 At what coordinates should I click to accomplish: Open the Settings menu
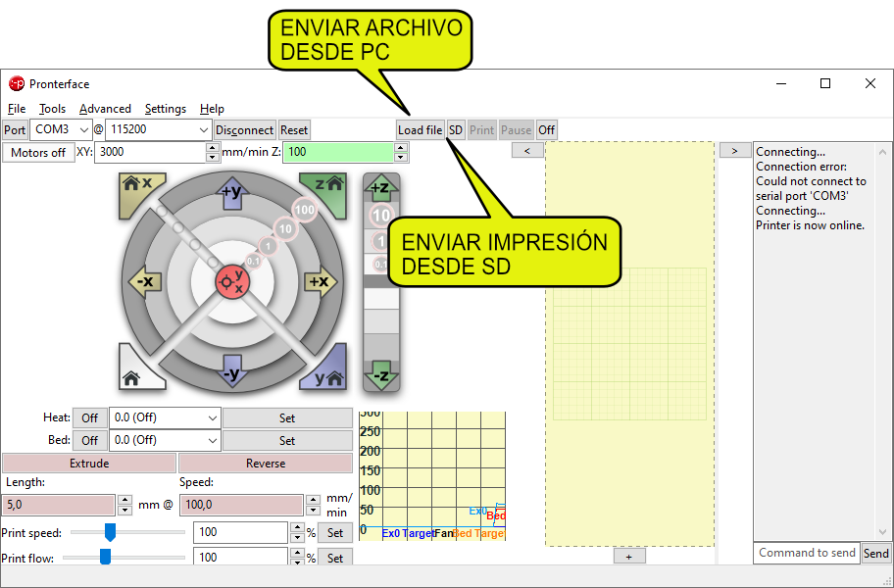165,109
